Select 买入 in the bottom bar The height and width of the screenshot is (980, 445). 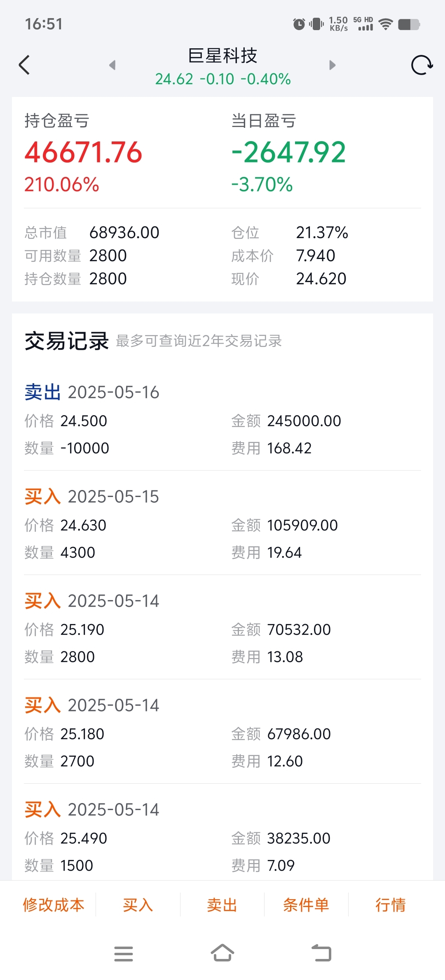tap(138, 905)
